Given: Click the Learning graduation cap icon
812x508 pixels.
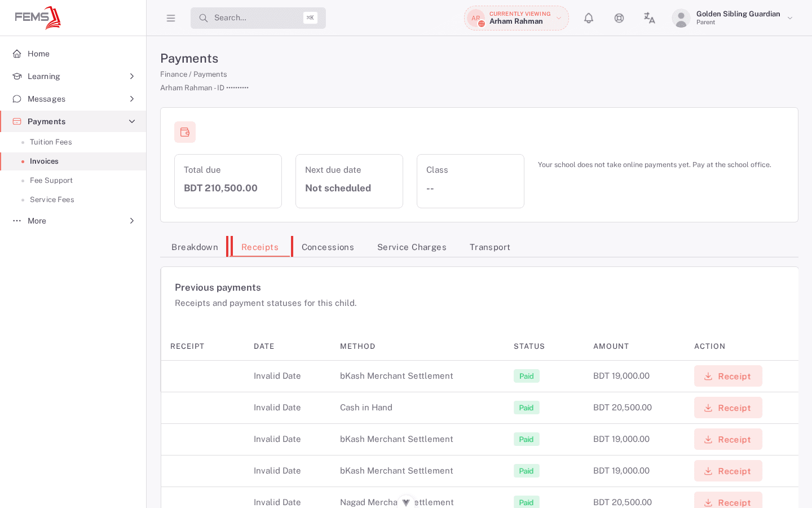Looking at the screenshot, I should (x=17, y=76).
